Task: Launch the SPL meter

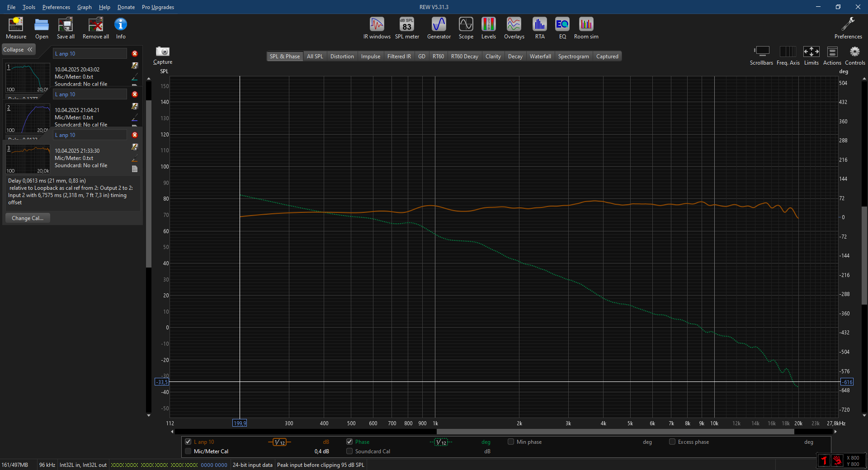Action: (x=407, y=28)
